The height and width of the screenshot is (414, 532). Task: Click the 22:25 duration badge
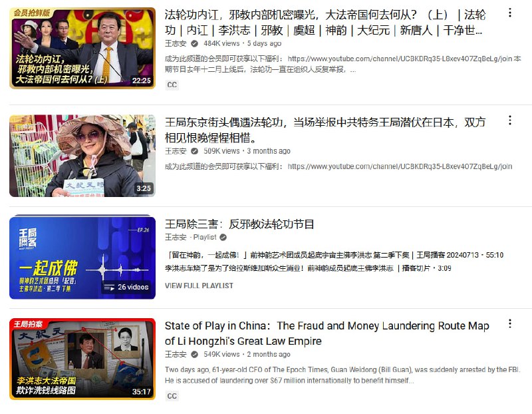point(142,81)
